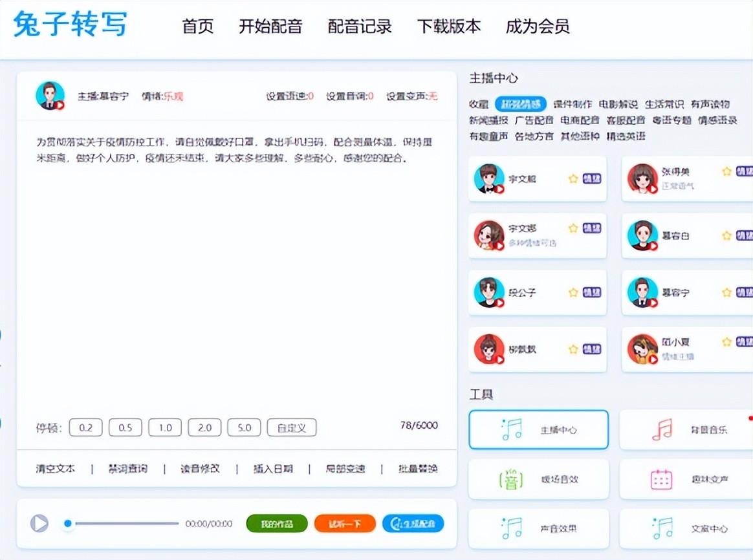Choose the 自定义 custom pause option
This screenshot has width=753, height=560.
click(292, 427)
